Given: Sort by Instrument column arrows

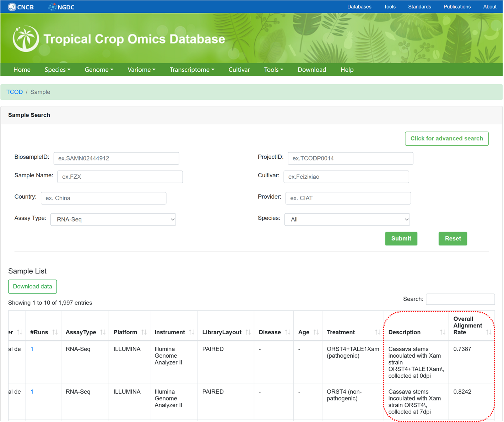Looking at the screenshot, I should tap(192, 332).
